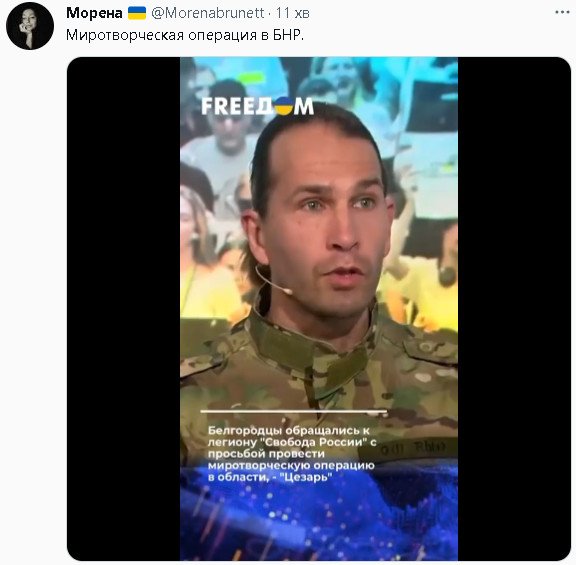Image resolution: width=576 pixels, height=565 pixels.
Task: Click the white line above the video caption
Action: coord(294,411)
